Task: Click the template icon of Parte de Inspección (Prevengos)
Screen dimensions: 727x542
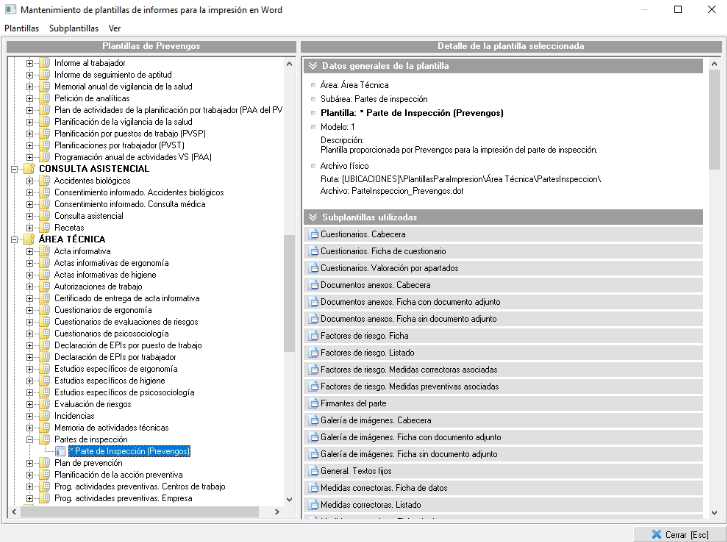Action: coord(60,452)
